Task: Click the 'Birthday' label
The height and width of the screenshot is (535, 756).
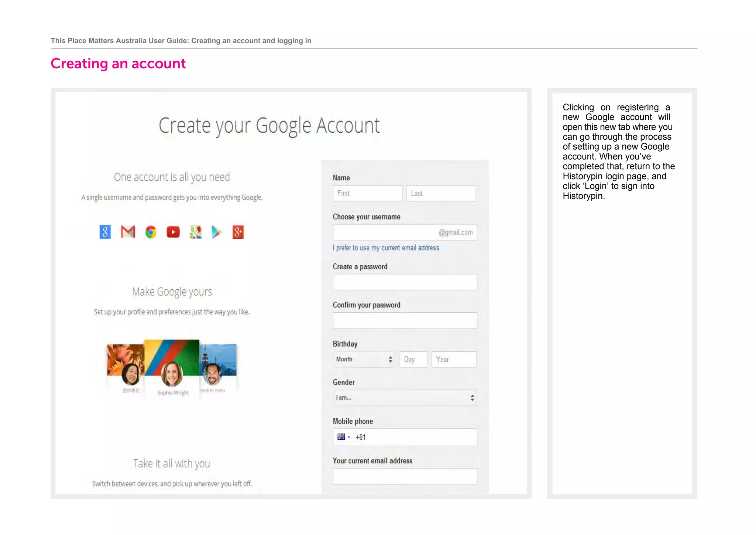Action: 345,344
